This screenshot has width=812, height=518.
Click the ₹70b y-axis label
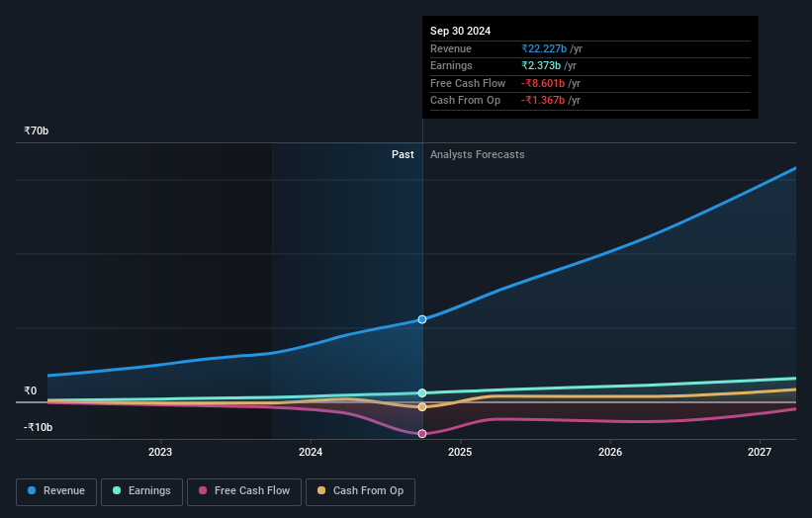click(37, 130)
